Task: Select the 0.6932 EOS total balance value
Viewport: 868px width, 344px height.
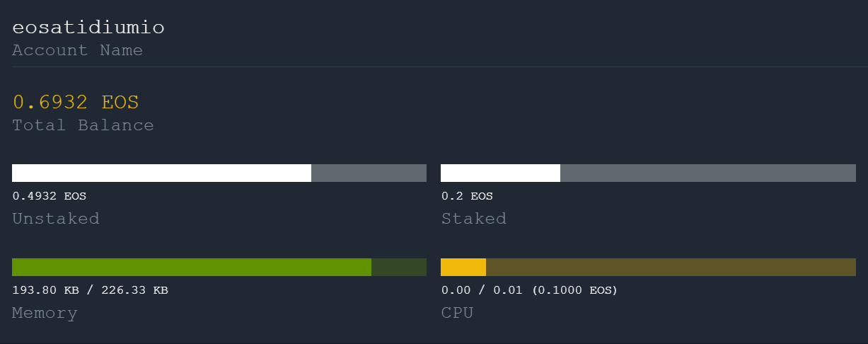Action: [x=76, y=103]
